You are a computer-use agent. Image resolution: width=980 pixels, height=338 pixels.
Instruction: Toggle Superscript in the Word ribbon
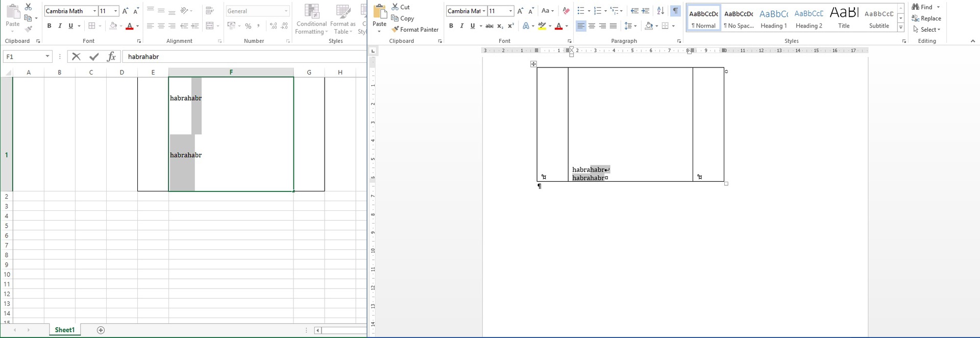(x=510, y=26)
